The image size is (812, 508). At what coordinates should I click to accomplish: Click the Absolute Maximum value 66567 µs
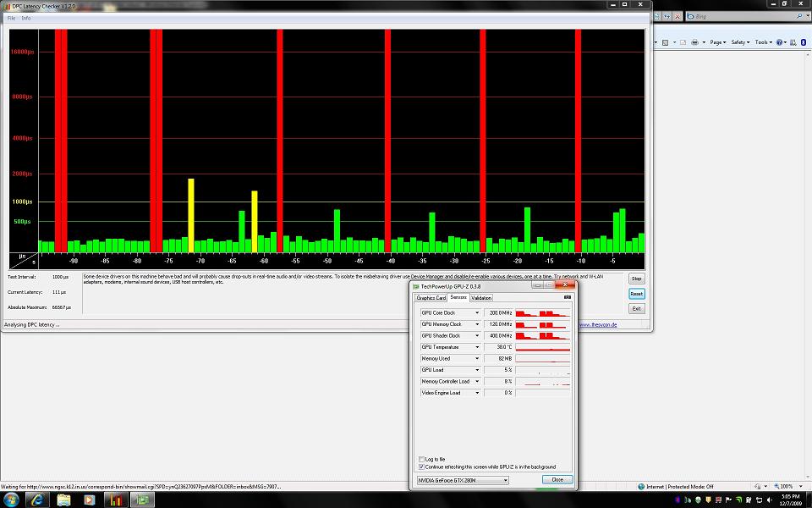pyautogui.click(x=61, y=307)
